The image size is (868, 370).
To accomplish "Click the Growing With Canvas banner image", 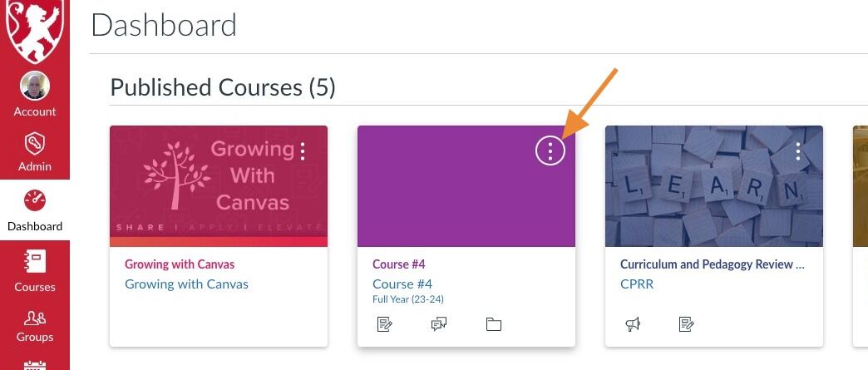I will click(x=219, y=186).
